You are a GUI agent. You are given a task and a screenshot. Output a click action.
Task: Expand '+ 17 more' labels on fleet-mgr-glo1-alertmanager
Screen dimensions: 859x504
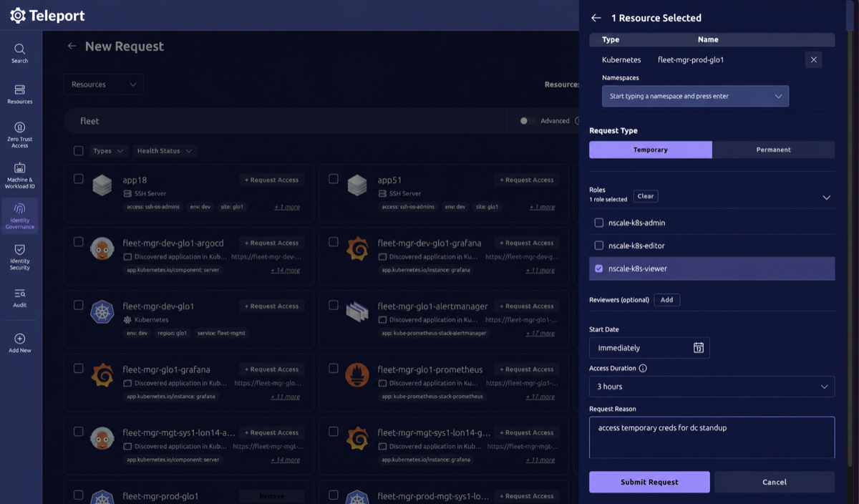[x=540, y=333]
